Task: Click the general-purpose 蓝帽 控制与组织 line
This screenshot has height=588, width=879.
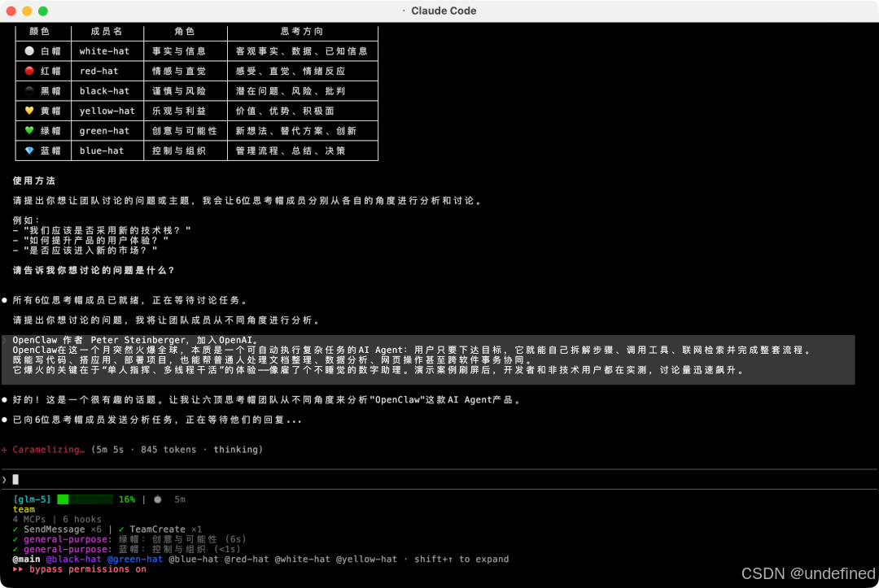Action: pos(127,549)
